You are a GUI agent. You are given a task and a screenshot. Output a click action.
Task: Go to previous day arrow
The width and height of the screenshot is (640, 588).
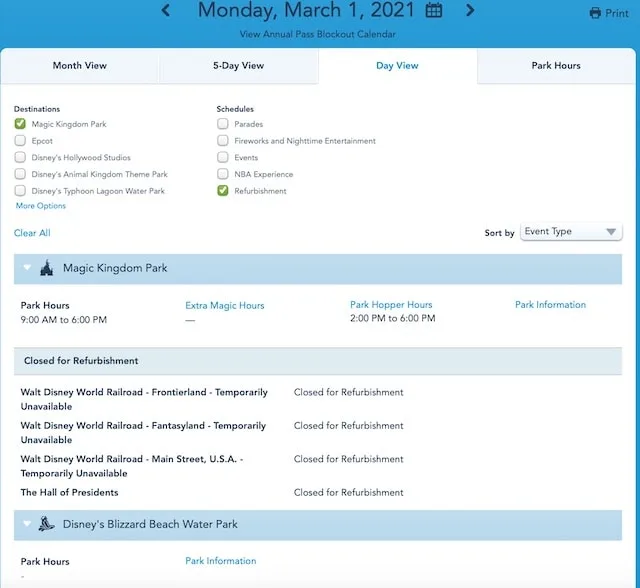165,10
